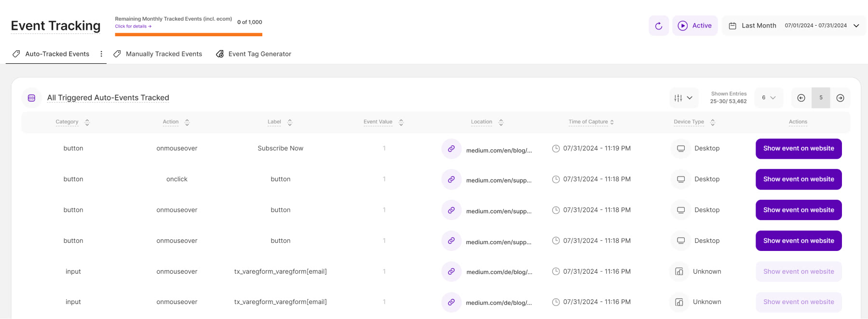The image size is (868, 319).
Task: Open the shown entries count dropdown
Action: pyautogui.click(x=769, y=98)
